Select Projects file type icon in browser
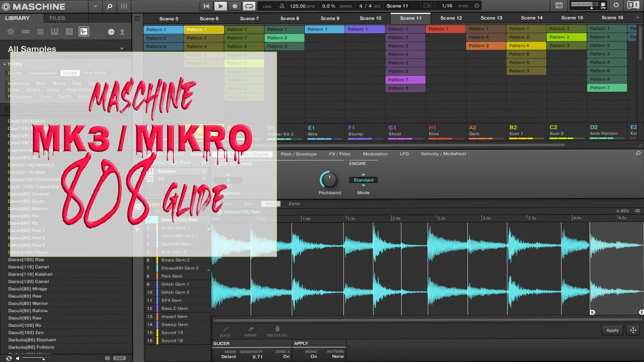This screenshot has width=644, height=362. click(x=11, y=32)
